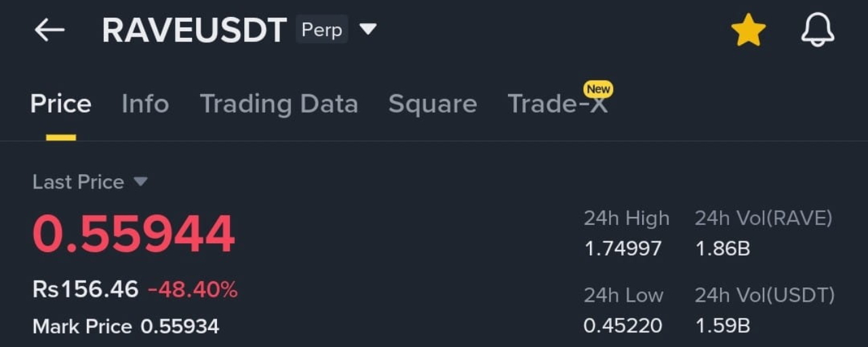Click the last price 0.55944

pos(134,234)
